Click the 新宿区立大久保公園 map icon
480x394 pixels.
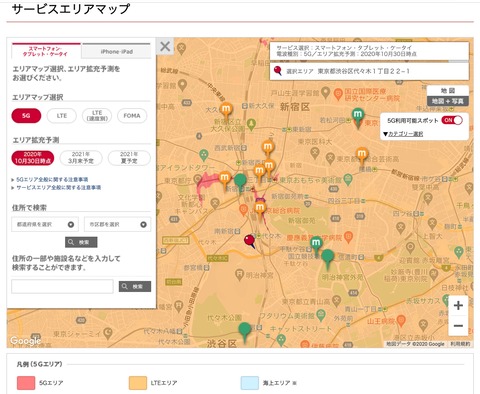252,125
